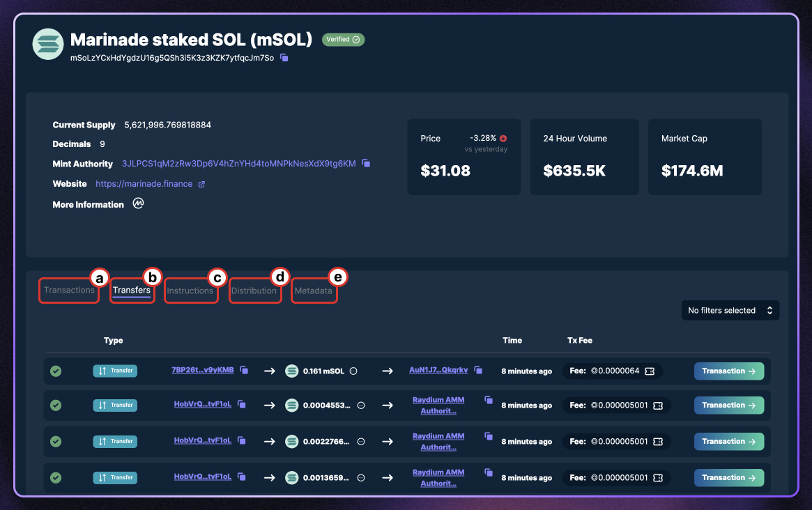
Task: Open Transaction button for the 0.0022766 row
Action: 728,442
